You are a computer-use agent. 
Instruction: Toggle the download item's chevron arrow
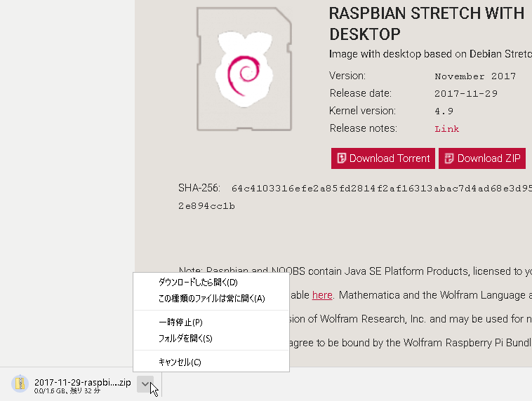[145, 384]
